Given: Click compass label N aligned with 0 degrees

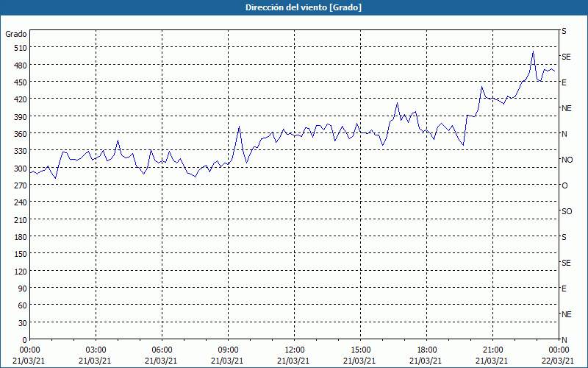Looking at the screenshot, I should click(x=564, y=340).
